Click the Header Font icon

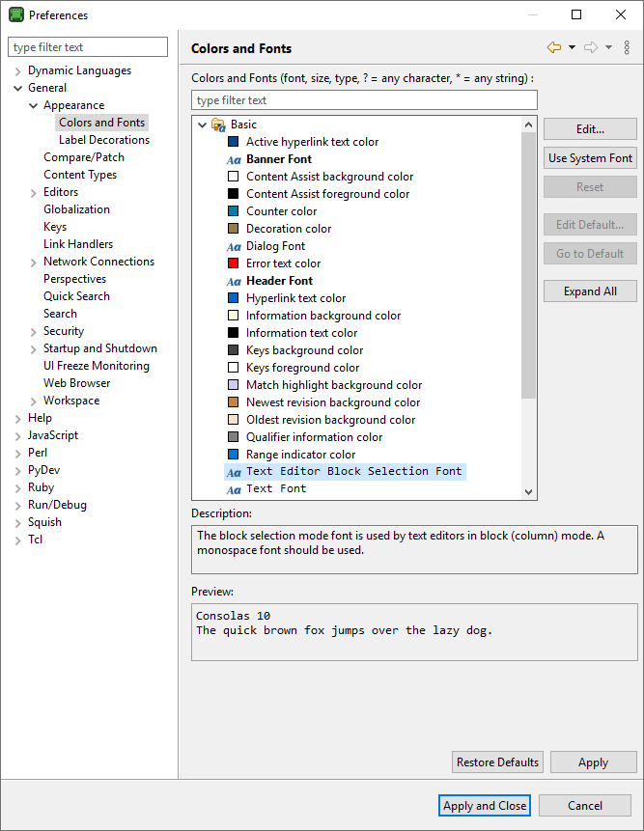point(234,281)
